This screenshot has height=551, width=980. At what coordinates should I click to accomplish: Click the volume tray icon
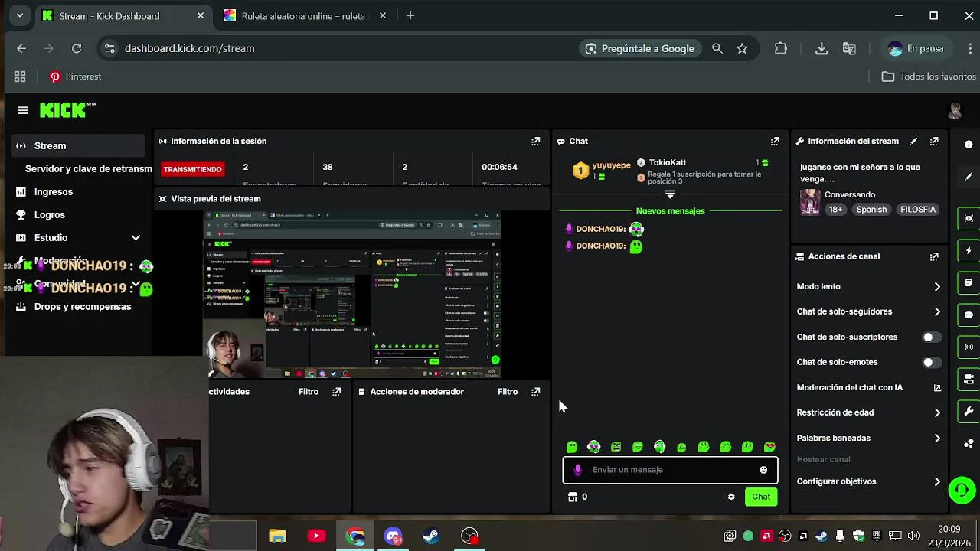click(912, 536)
